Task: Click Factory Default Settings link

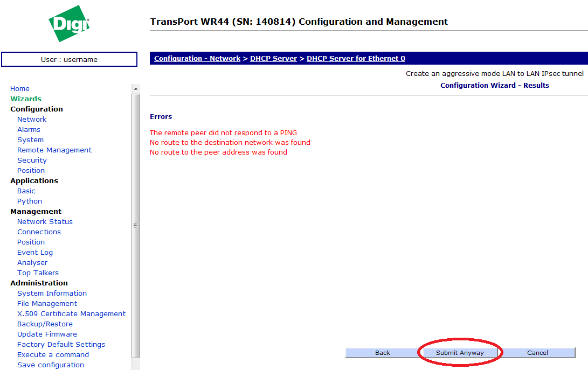Action: (x=61, y=345)
